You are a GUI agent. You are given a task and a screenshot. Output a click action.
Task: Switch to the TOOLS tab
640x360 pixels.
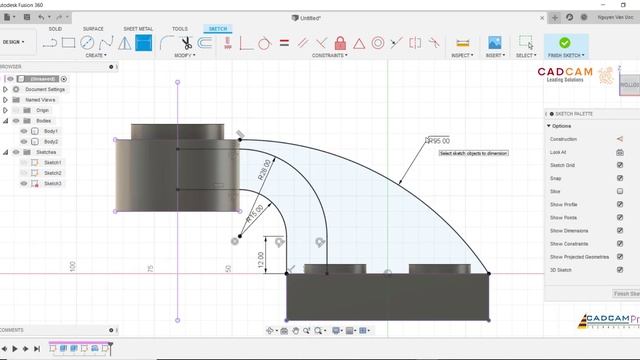tap(180, 29)
